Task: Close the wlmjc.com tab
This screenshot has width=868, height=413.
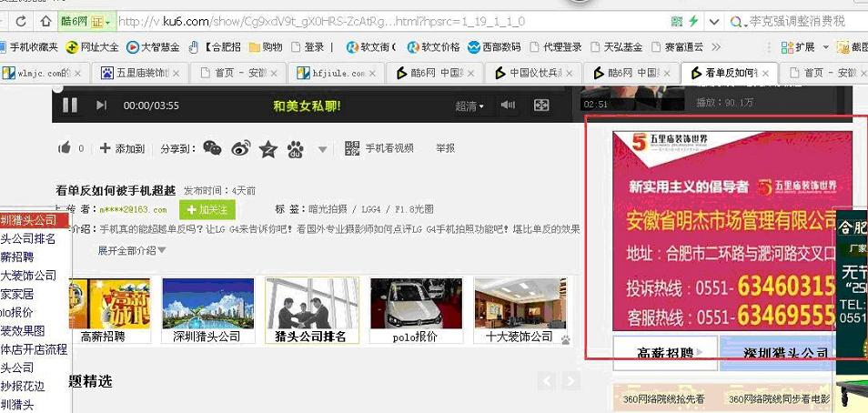Action: (x=77, y=73)
